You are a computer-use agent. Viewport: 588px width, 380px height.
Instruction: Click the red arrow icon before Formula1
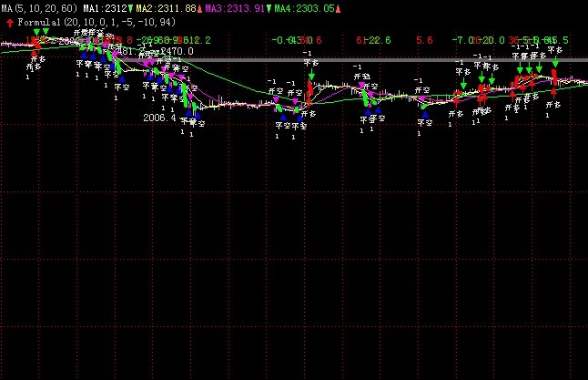pyautogui.click(x=9, y=19)
